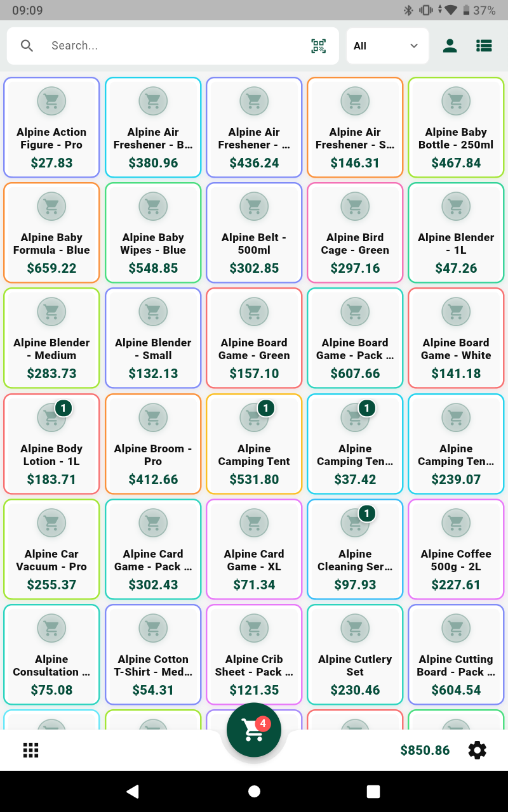Tap Android home circle button
The height and width of the screenshot is (812, 508).
[x=254, y=791]
